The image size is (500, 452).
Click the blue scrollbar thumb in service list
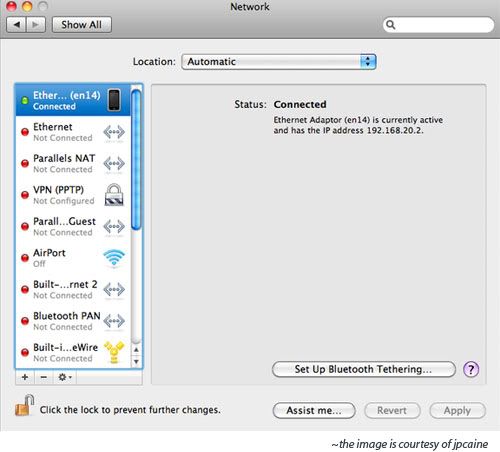[x=136, y=159]
